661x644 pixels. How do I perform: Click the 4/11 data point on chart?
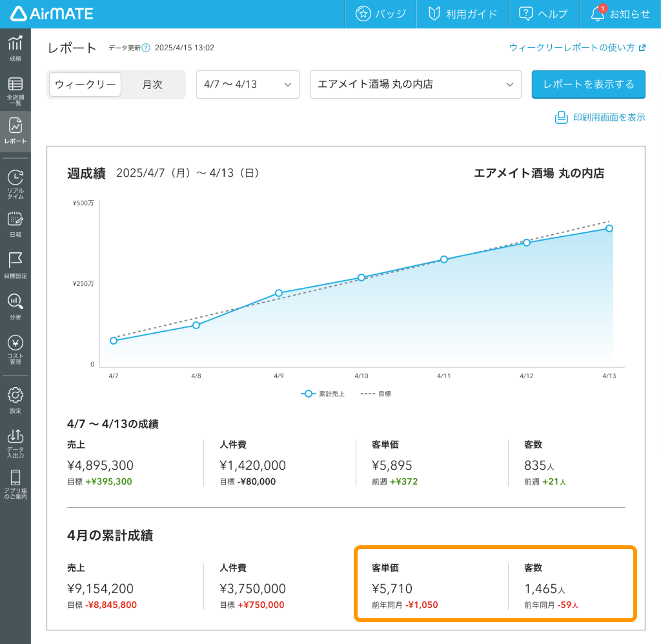click(x=444, y=259)
